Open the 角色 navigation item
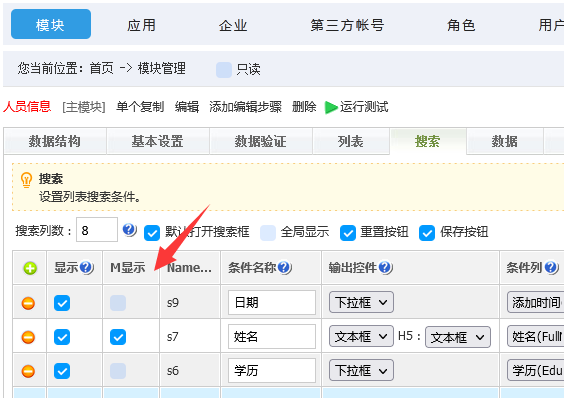 click(x=461, y=25)
